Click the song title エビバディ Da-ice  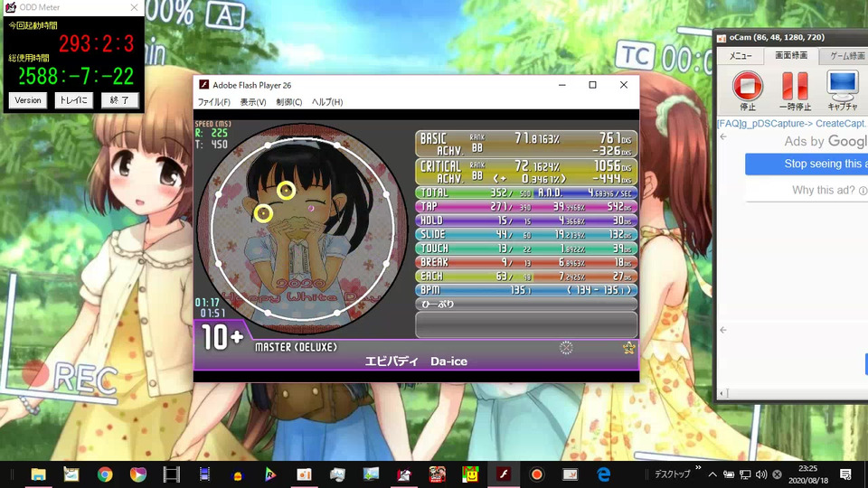tap(416, 361)
